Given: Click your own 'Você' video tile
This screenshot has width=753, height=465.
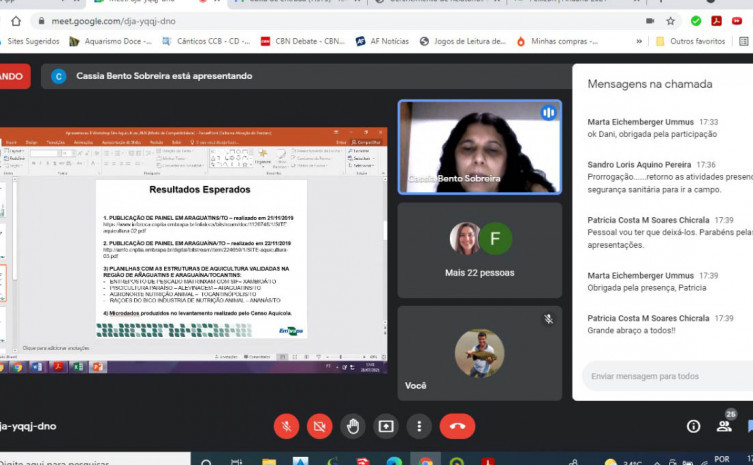Looking at the screenshot, I should pos(479,352).
